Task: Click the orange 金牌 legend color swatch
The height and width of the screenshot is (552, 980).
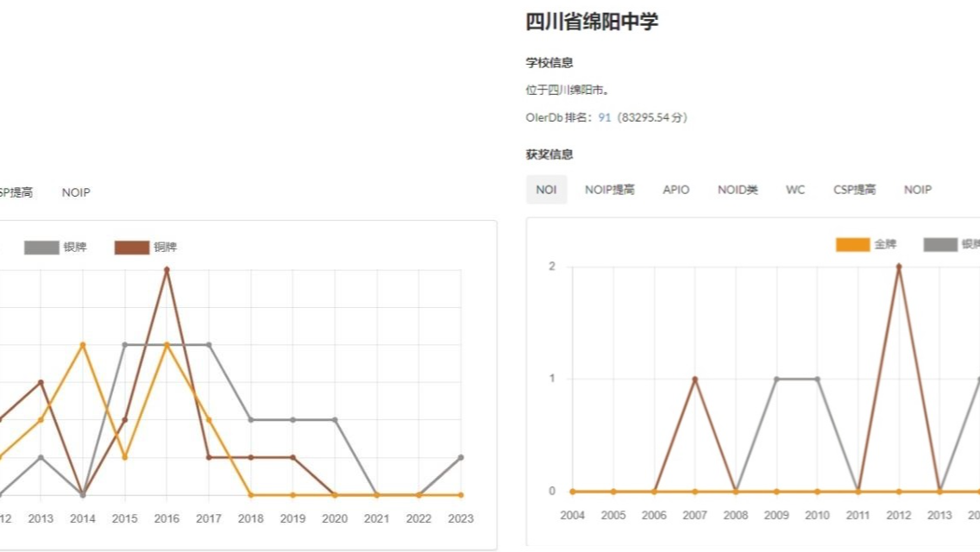Action: [x=852, y=244]
